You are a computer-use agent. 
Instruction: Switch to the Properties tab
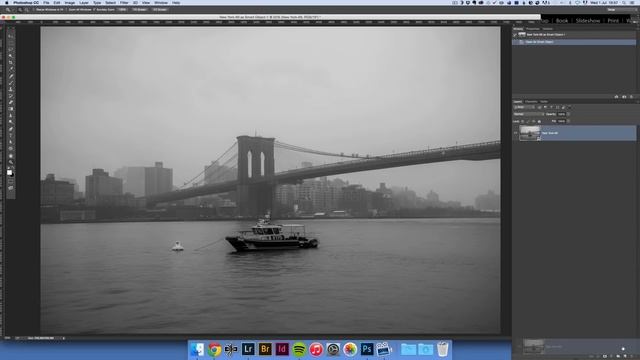(x=532, y=29)
